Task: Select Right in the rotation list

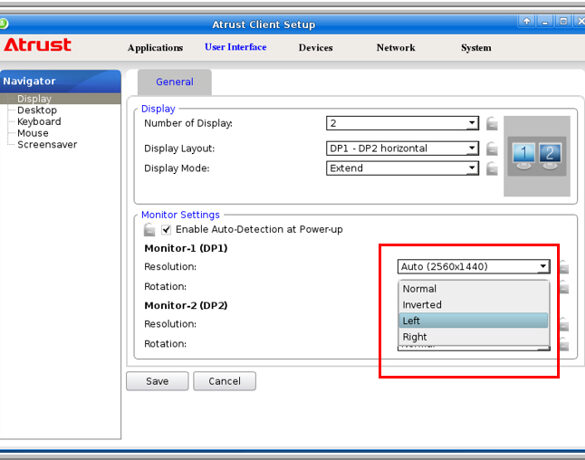Action: click(x=473, y=337)
